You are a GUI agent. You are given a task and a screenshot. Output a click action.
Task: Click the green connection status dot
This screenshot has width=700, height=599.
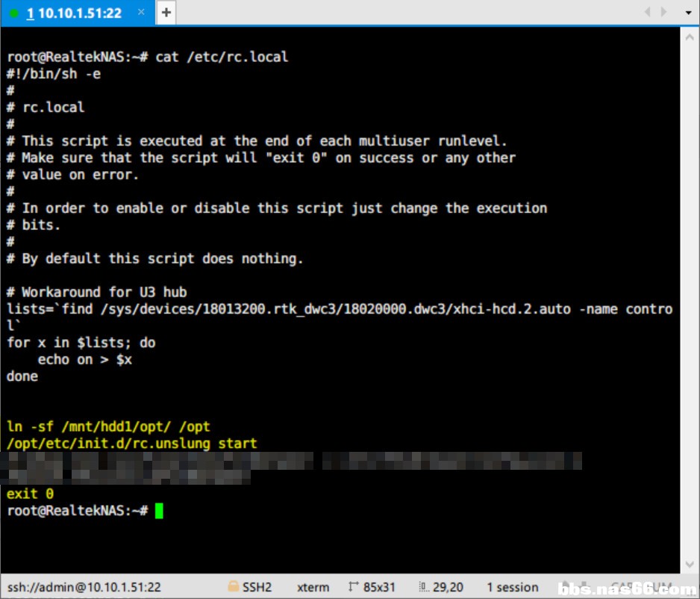13,13
